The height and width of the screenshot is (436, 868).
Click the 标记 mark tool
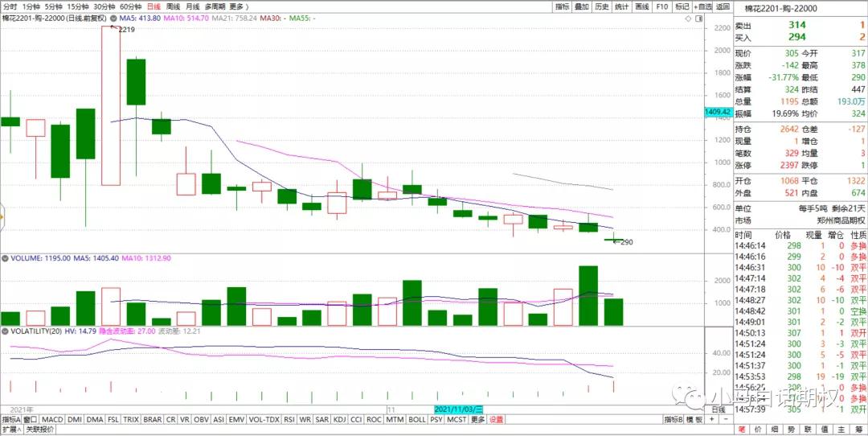click(682, 6)
